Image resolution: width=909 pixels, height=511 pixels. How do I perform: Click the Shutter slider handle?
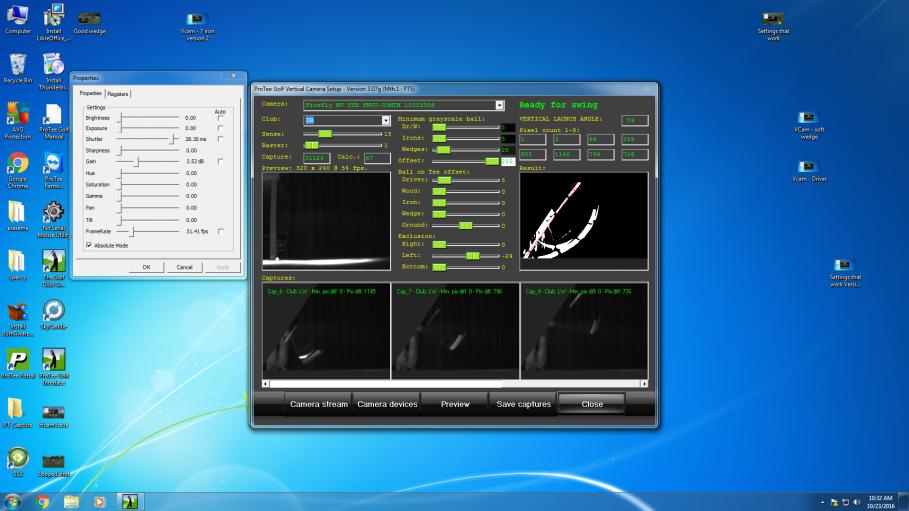tap(172, 139)
